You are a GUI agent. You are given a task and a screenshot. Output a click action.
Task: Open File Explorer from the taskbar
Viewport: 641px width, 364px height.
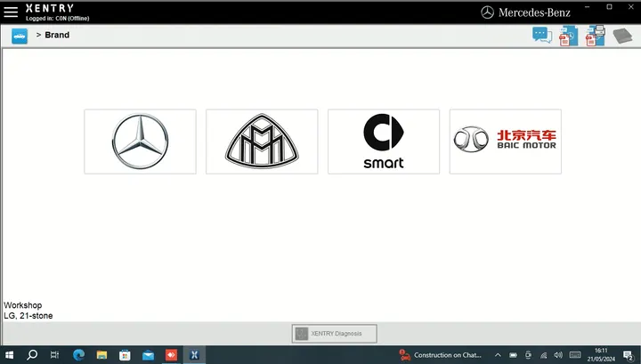pos(101,354)
